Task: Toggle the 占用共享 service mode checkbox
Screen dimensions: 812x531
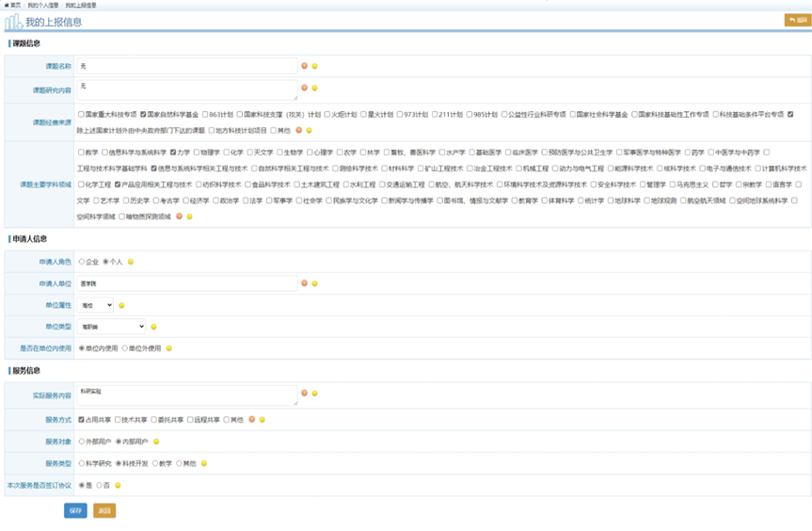Action: [82, 420]
